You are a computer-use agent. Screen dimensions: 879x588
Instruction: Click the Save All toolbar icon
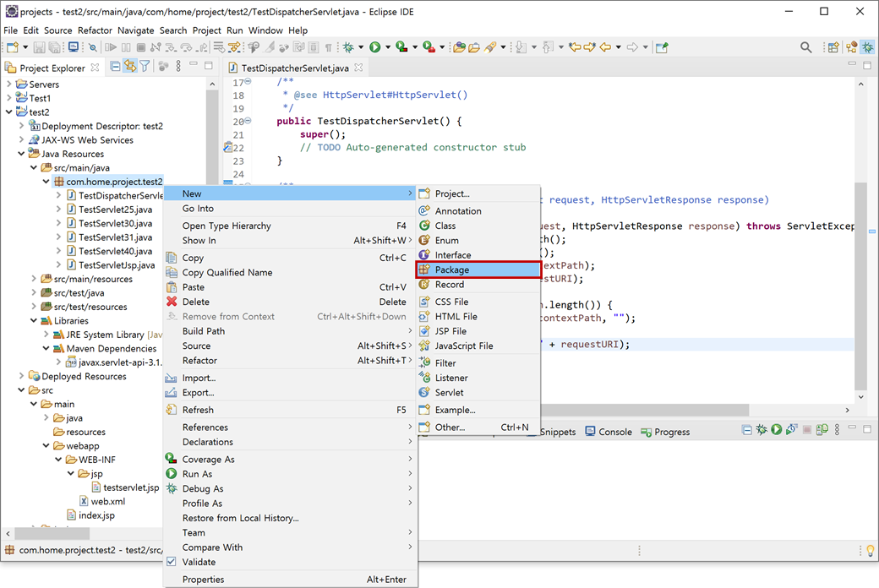[54, 47]
